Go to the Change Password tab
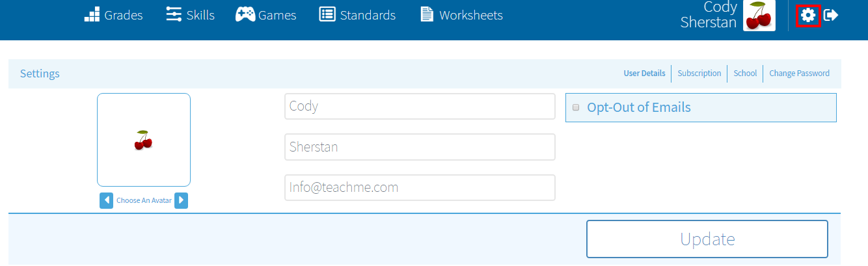This screenshot has height=266, width=868. (799, 73)
